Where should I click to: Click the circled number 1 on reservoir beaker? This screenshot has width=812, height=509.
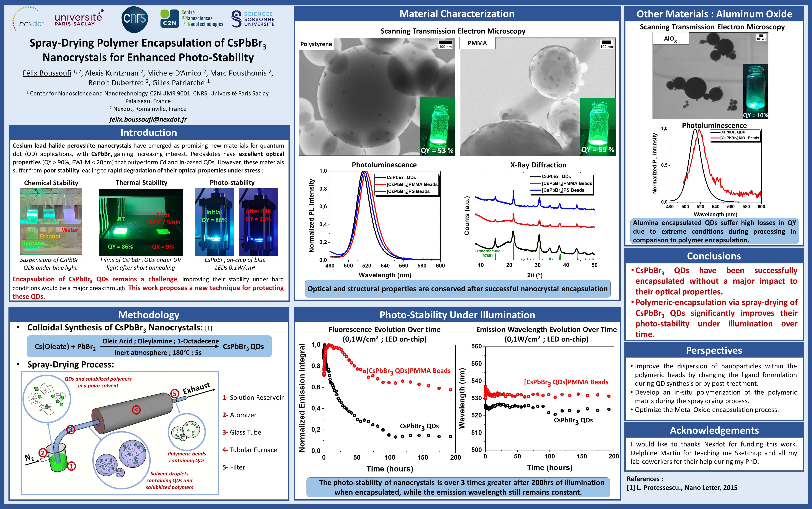pos(71,466)
